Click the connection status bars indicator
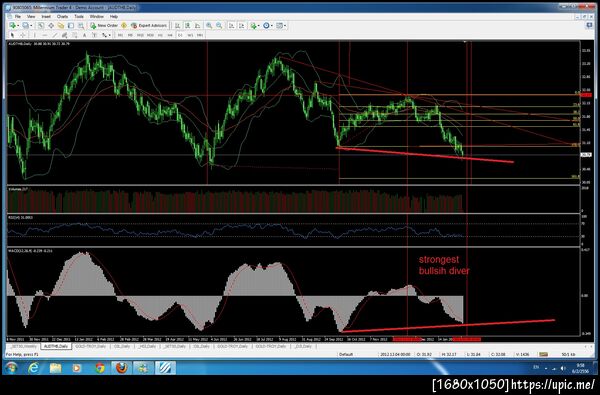 [543, 354]
